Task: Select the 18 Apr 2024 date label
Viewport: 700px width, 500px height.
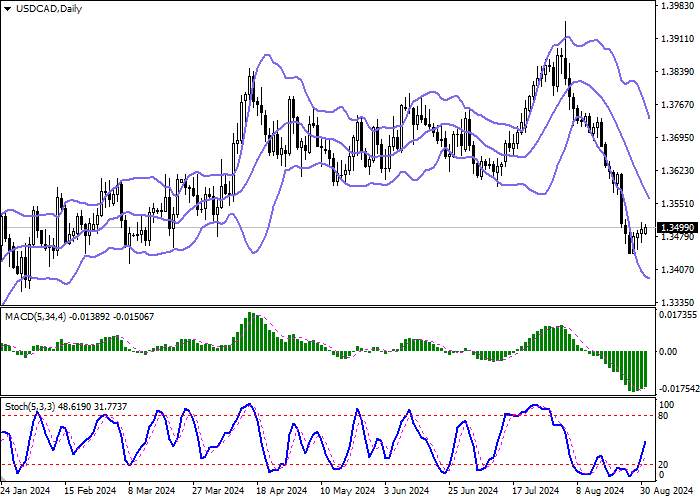Action: click(283, 491)
